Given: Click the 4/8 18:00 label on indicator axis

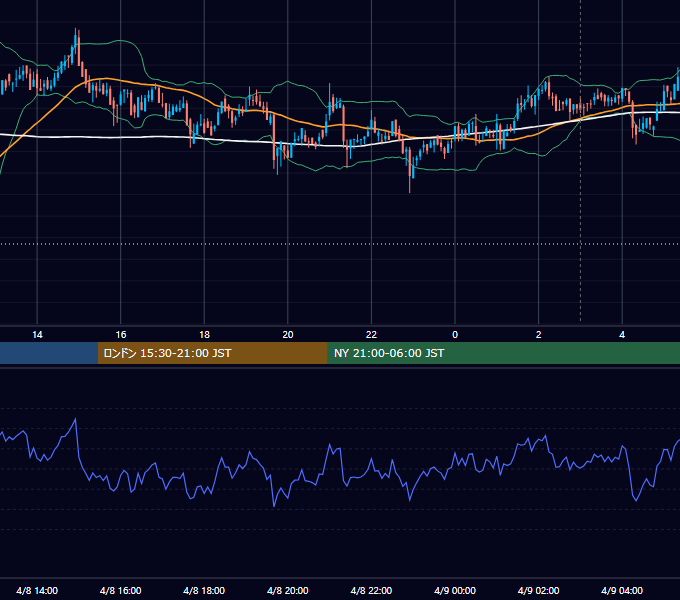Looking at the screenshot, I should click(204, 590).
